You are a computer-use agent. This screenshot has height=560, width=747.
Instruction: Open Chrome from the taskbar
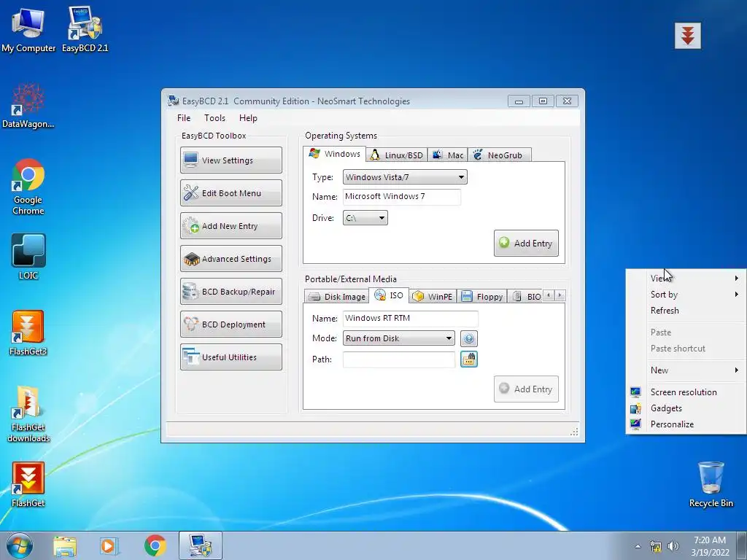[155, 545]
